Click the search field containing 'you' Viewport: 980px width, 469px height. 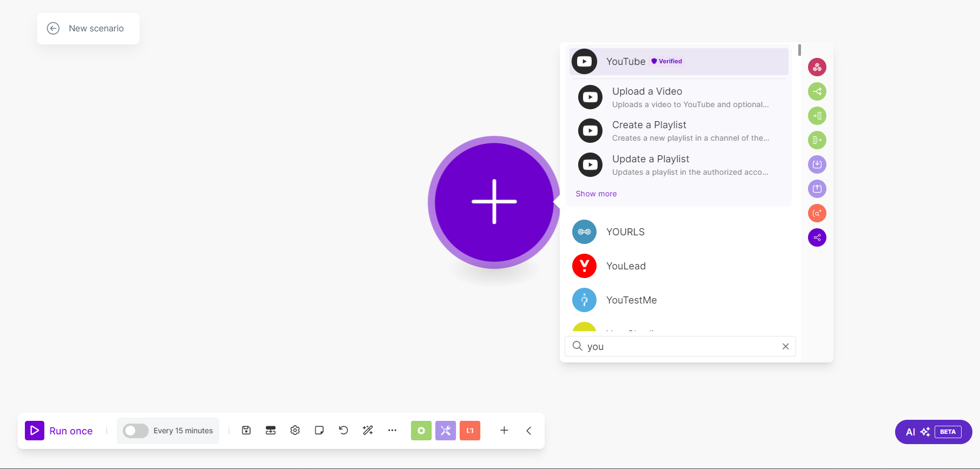coord(680,346)
